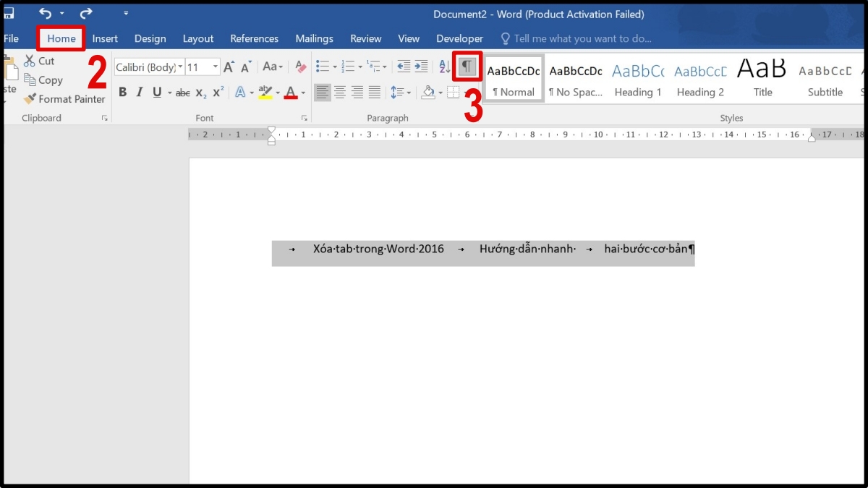Switch to the Insert ribbon tab

[x=105, y=38]
